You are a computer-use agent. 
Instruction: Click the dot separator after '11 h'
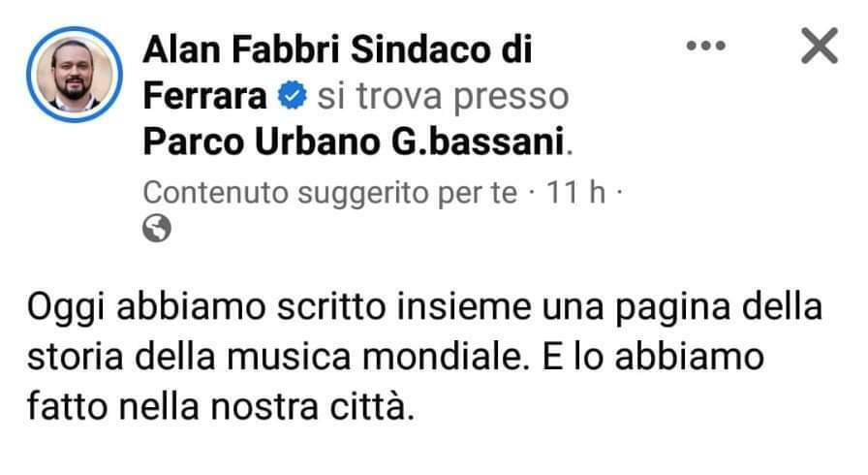click(619, 193)
